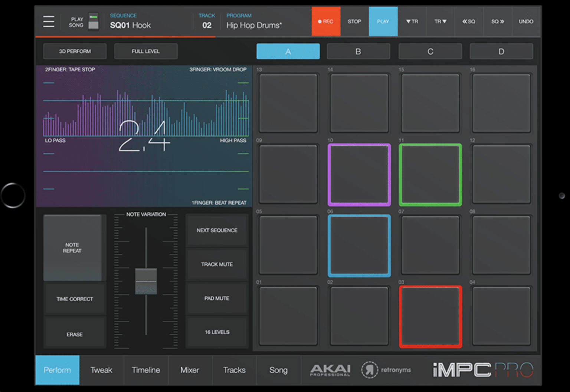Trigger the 16 Levels function
This screenshot has height=392, width=570.
coord(217,332)
